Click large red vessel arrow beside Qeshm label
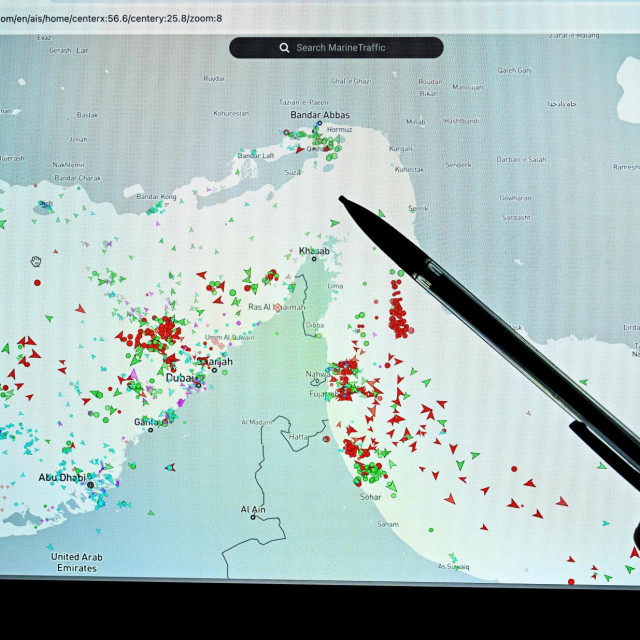This screenshot has width=640, height=640. click(300, 150)
